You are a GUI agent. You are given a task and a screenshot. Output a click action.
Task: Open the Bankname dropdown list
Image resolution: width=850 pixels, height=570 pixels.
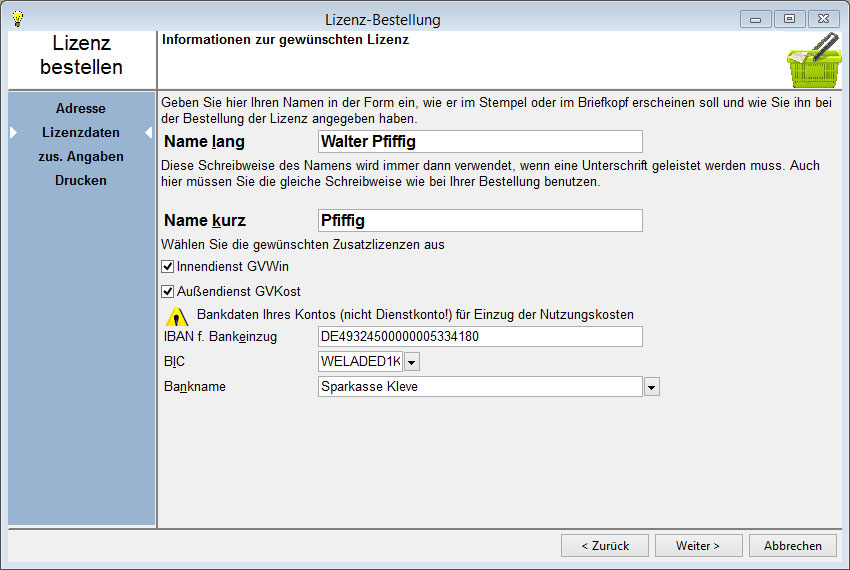click(x=652, y=387)
